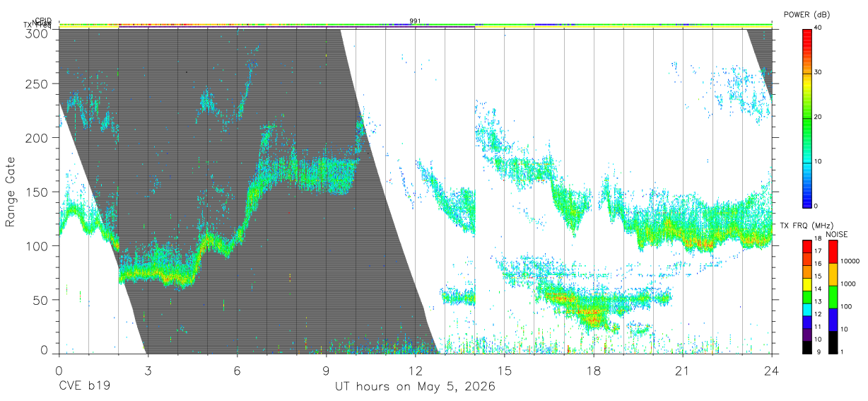Screen dimensions: 868x401
Task: Click the '250' tick on Range Gate axis
Action: click(37, 83)
